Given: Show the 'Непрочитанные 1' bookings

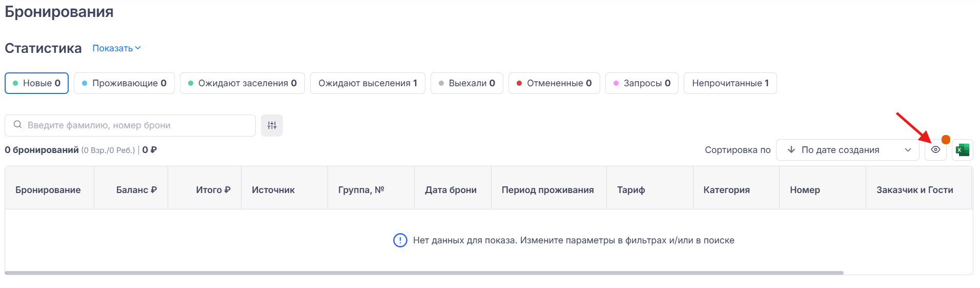Looking at the screenshot, I should pos(730,83).
